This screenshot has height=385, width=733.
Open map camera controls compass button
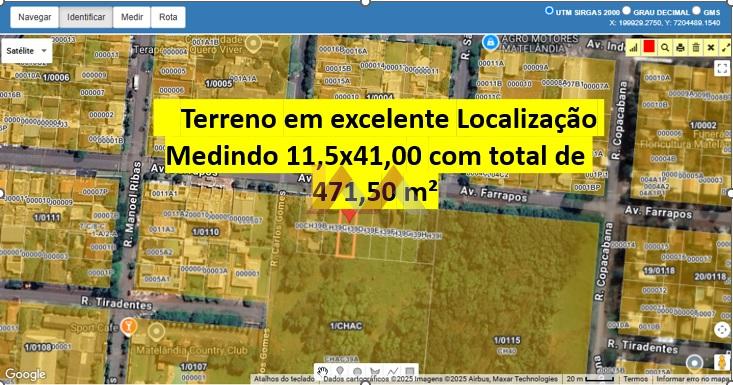point(722,330)
